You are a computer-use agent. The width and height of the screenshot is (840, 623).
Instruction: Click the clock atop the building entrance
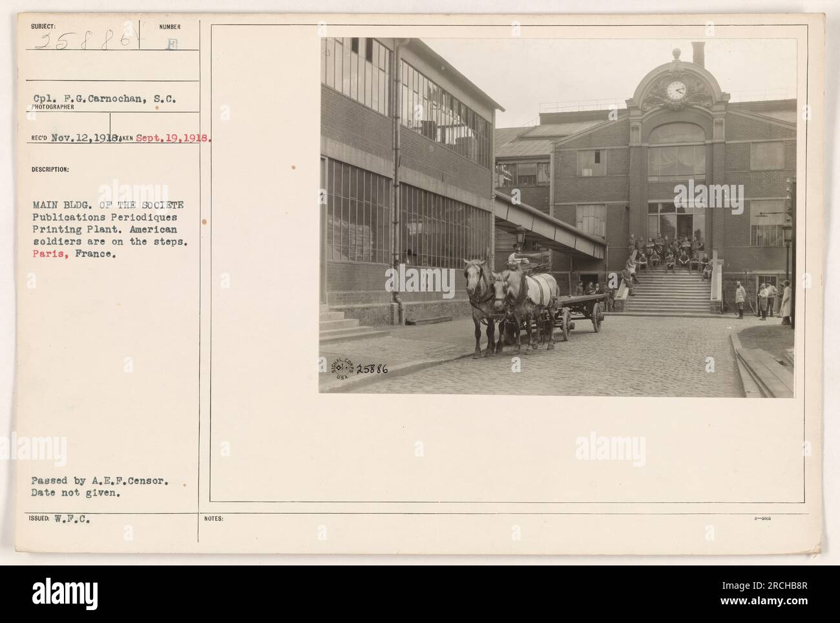(676, 90)
